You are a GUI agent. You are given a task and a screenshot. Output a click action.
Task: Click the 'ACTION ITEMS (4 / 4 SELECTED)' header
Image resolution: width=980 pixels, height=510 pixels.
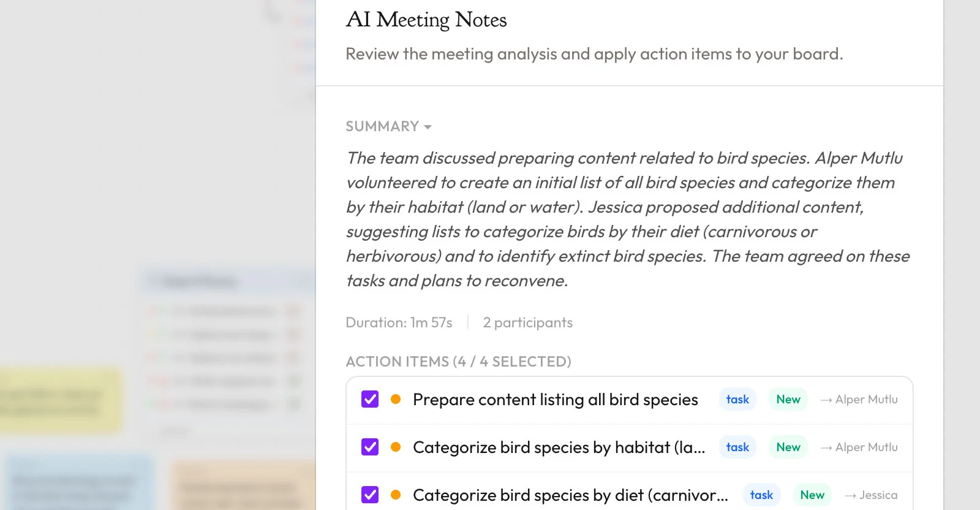tap(458, 362)
